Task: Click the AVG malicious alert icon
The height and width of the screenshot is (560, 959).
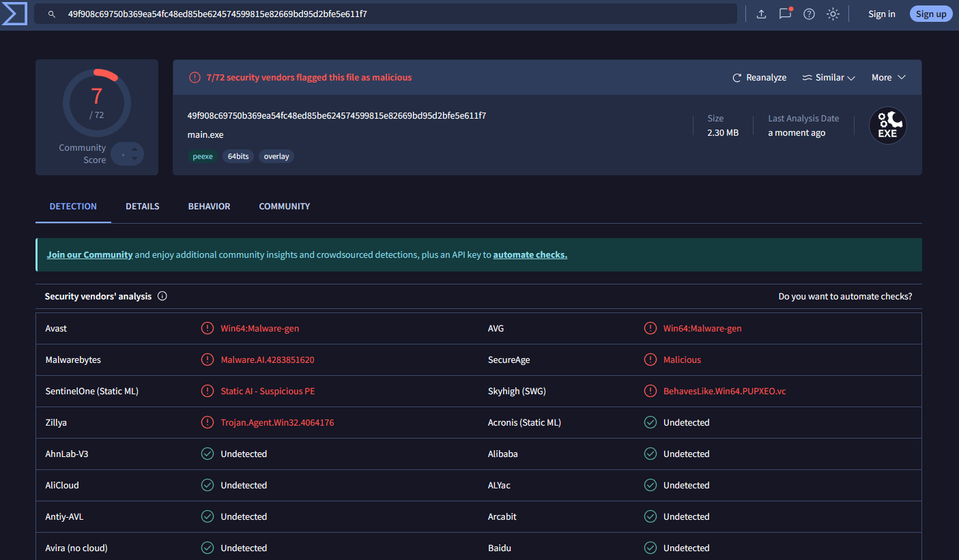Action: point(650,328)
